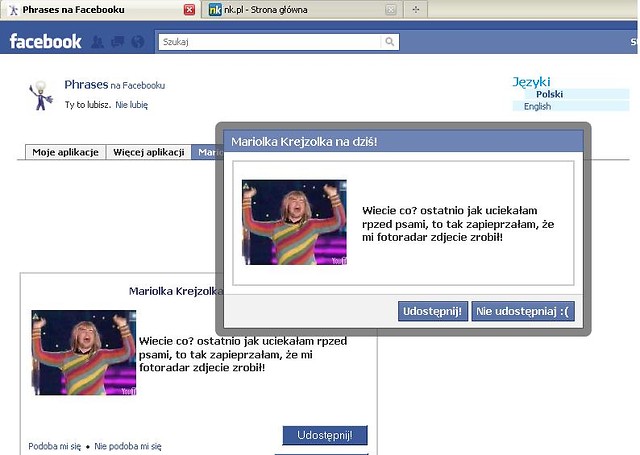640x455 pixels.
Task: Select the Phrases na Facebooku browser tab
Action: pyautogui.click(x=100, y=9)
